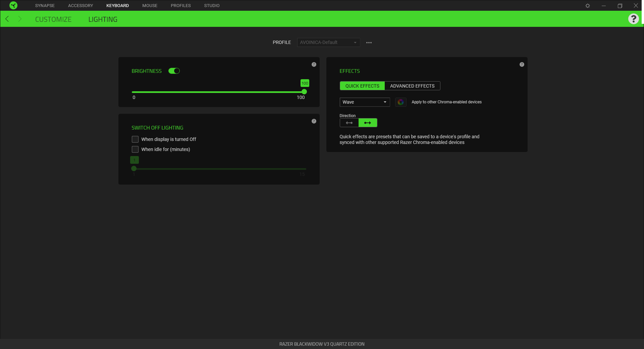Click the Chroma color wheel icon
Viewport: 644px width, 349px height.
400,102
